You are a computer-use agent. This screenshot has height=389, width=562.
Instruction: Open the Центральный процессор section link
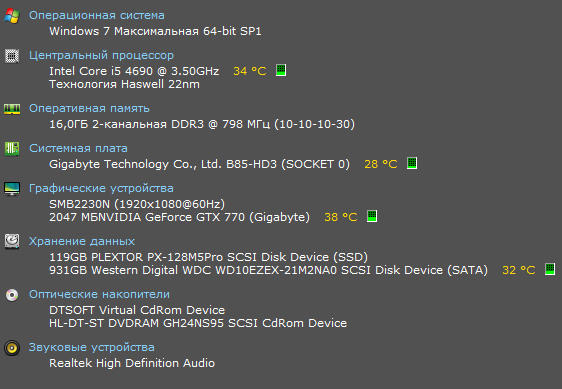pos(101,55)
